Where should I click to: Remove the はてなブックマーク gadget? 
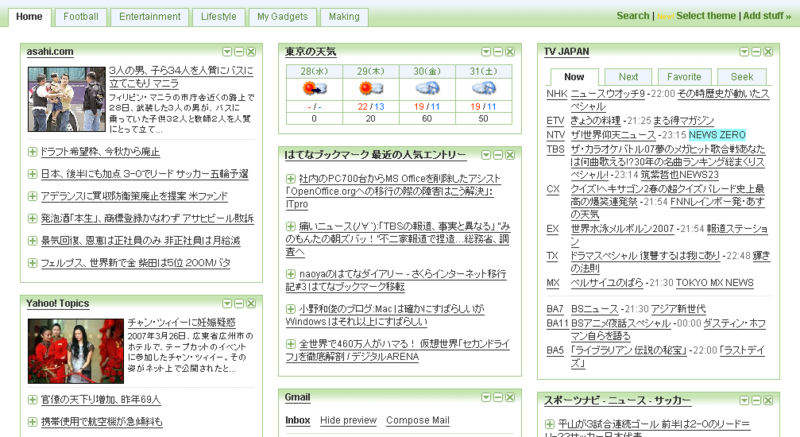510,155
